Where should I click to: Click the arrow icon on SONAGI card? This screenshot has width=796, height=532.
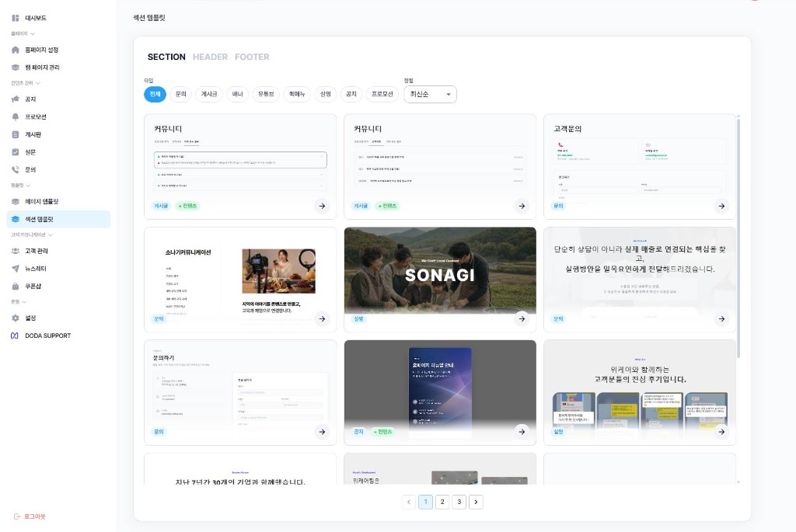522,319
